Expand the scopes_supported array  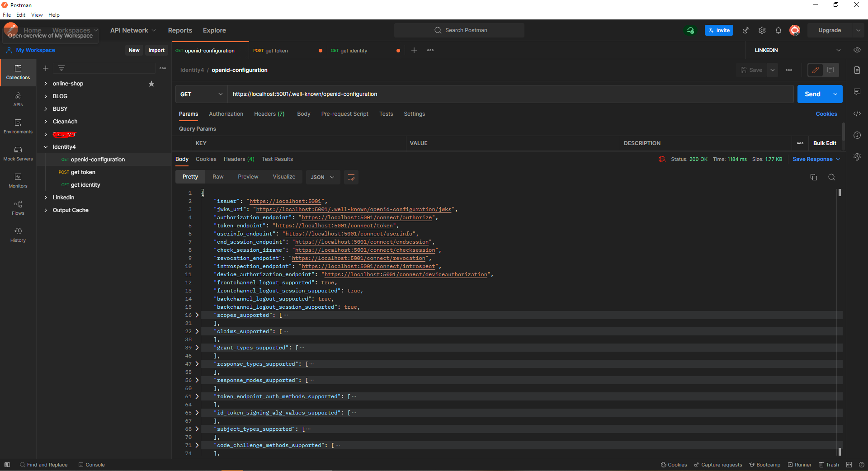(197, 315)
